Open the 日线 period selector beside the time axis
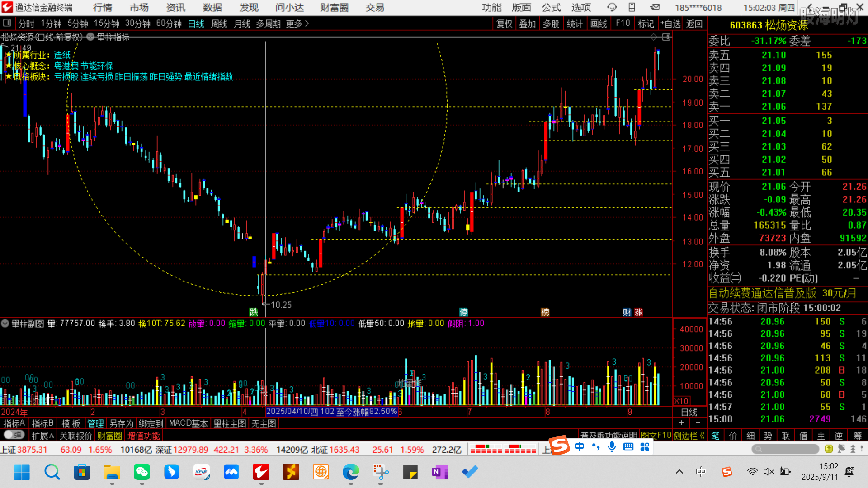The image size is (868, 488). tap(689, 412)
